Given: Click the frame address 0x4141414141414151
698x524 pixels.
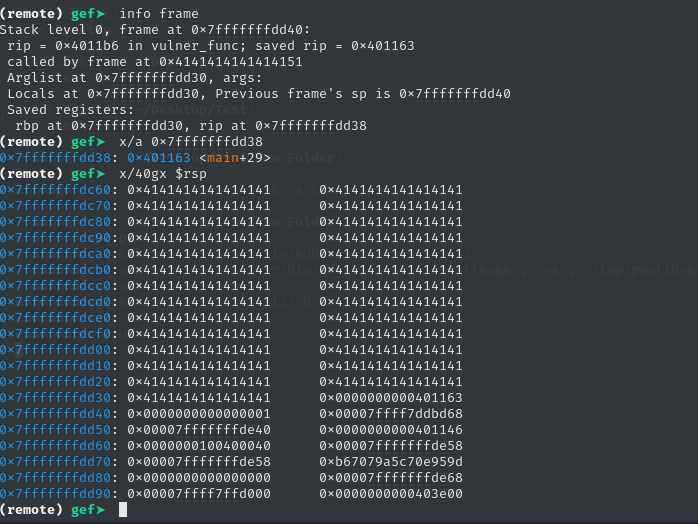Looking at the screenshot, I should (x=231, y=62).
